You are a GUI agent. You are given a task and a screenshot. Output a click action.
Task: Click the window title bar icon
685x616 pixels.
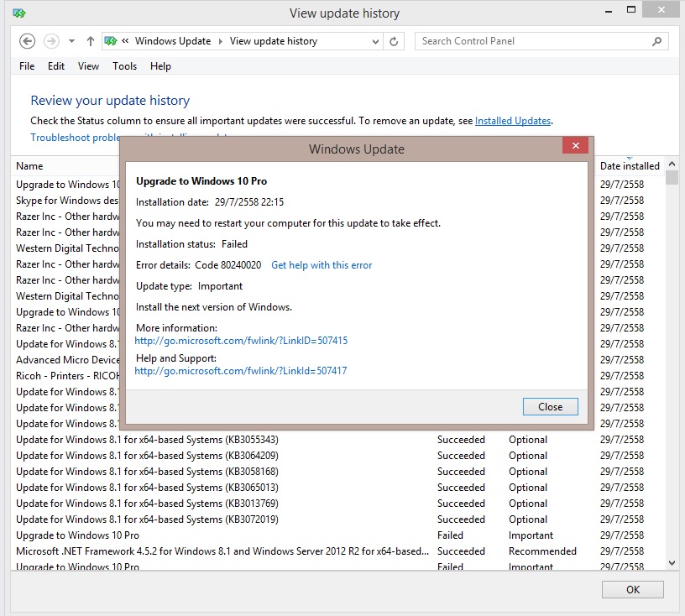click(x=19, y=13)
